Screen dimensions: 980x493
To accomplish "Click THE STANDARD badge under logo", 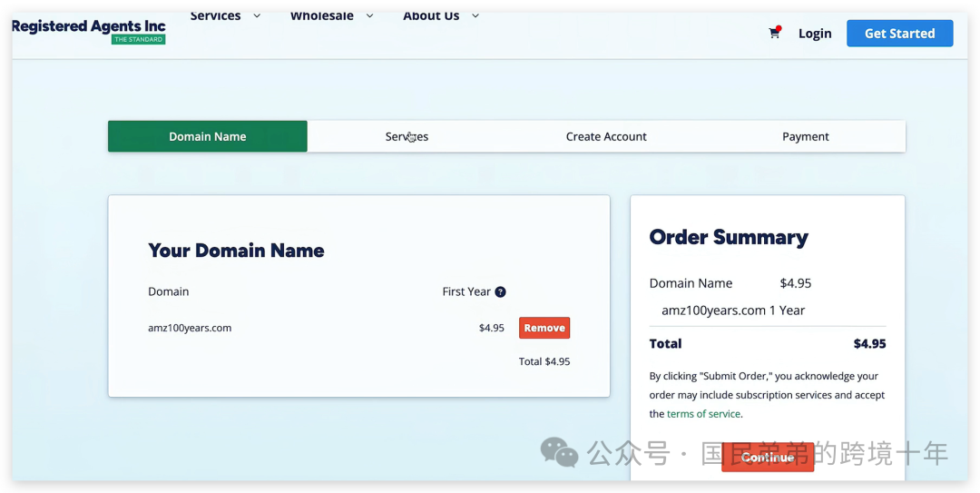I will click(x=138, y=39).
